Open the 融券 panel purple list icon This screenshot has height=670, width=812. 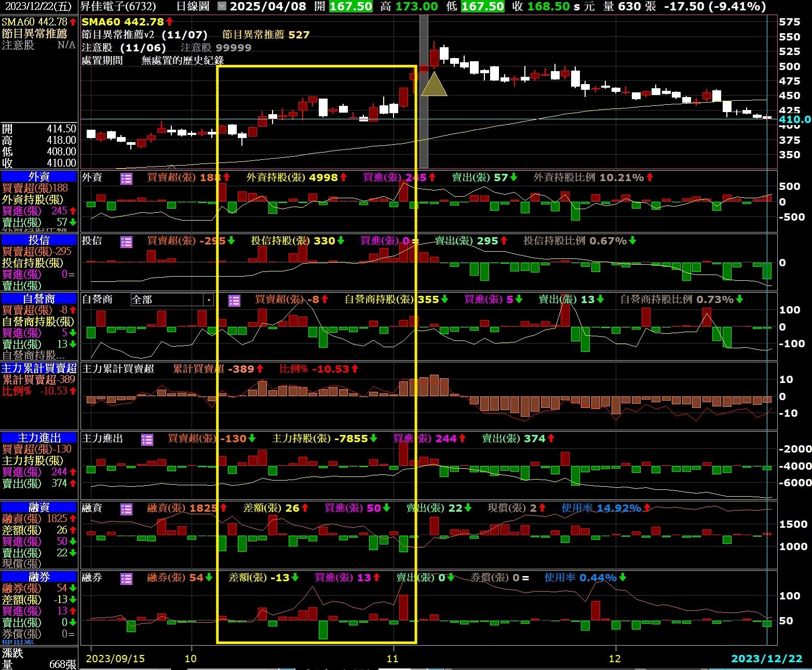pos(126,579)
